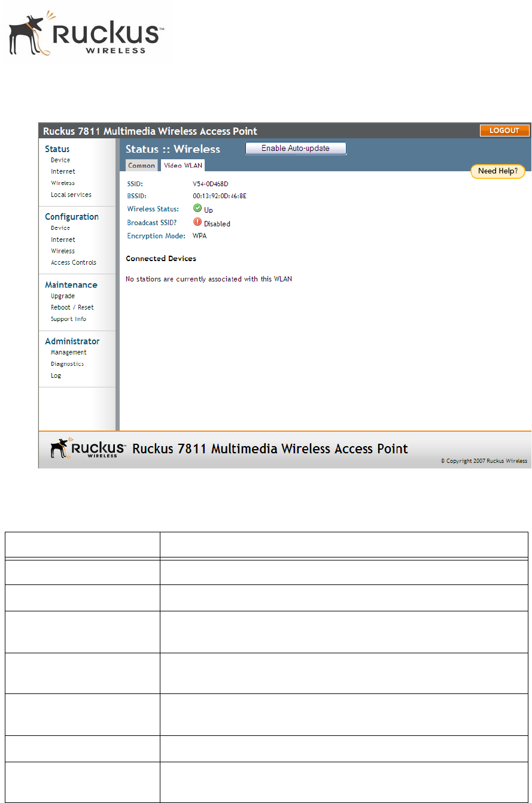Click the green Wireless Status Up icon

coord(197,209)
